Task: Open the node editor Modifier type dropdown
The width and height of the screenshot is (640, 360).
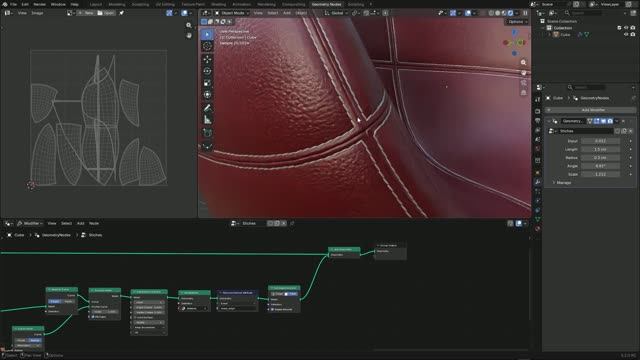Action: [x=31, y=223]
